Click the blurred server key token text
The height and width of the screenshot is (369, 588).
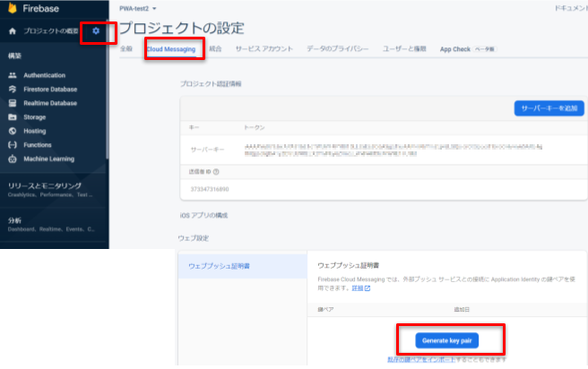click(393, 150)
